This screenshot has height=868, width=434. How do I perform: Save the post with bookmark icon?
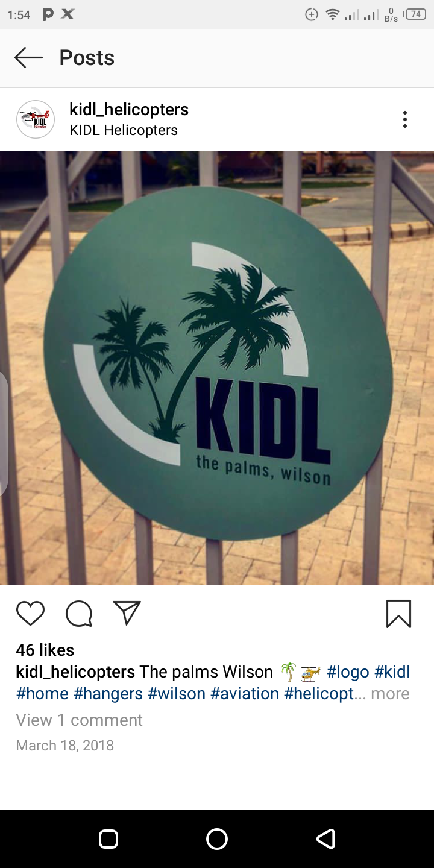tap(398, 614)
